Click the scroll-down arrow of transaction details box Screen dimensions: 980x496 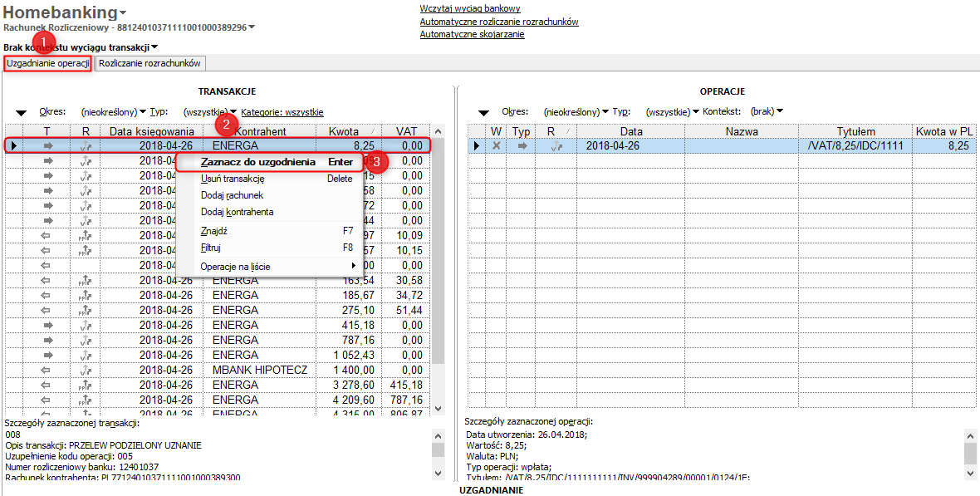pos(438,473)
